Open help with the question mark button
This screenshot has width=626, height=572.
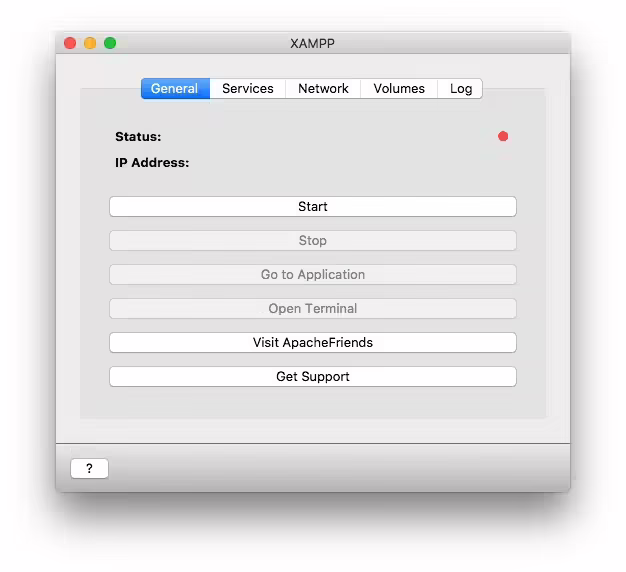coord(89,468)
